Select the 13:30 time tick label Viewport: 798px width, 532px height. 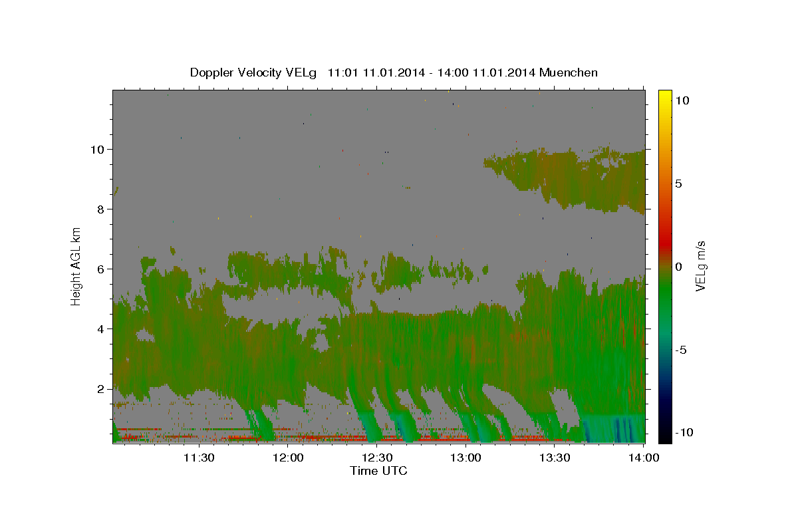555,458
